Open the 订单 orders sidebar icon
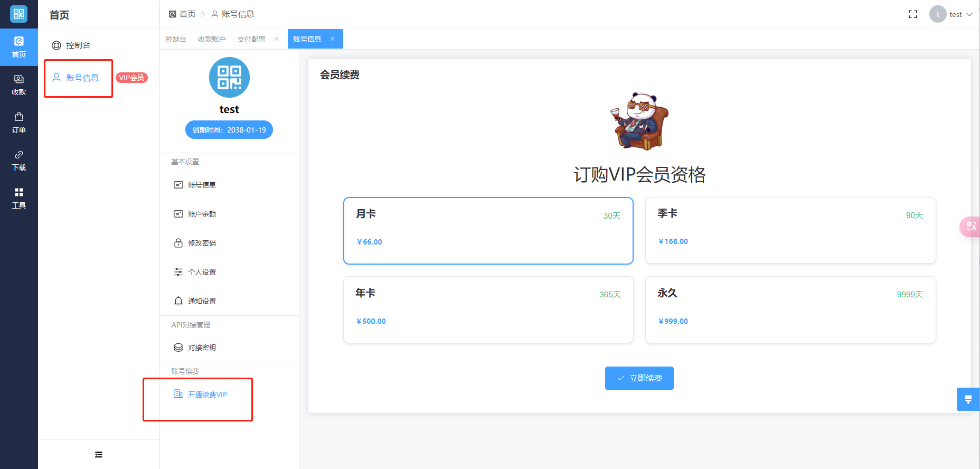Viewport: 980px width, 469px height. pyautogui.click(x=19, y=123)
